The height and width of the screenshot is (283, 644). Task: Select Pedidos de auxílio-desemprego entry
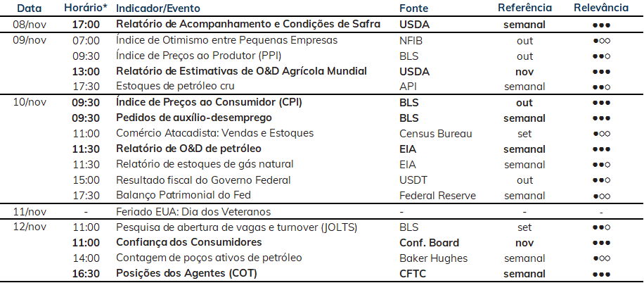click(x=194, y=118)
